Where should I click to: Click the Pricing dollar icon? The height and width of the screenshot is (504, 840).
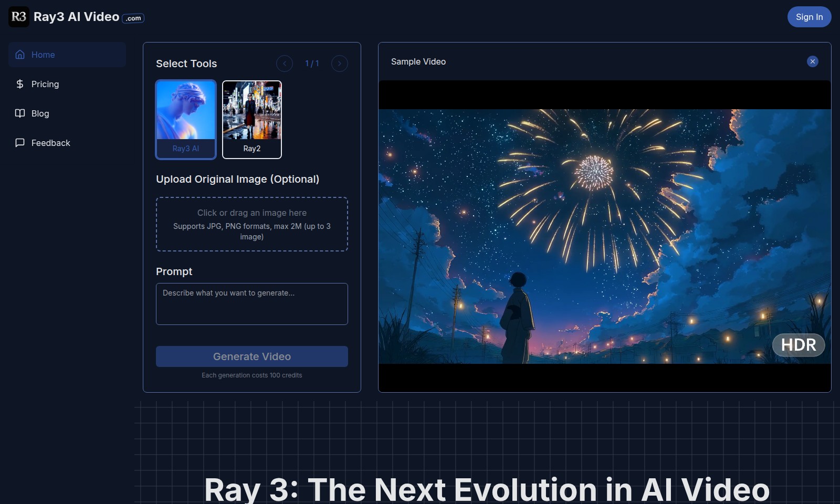click(x=20, y=84)
